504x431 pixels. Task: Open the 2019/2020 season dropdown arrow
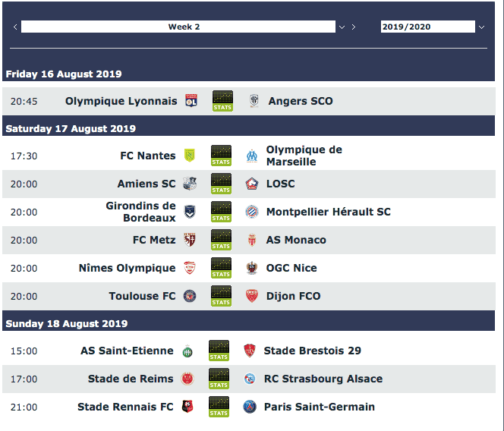click(x=481, y=27)
